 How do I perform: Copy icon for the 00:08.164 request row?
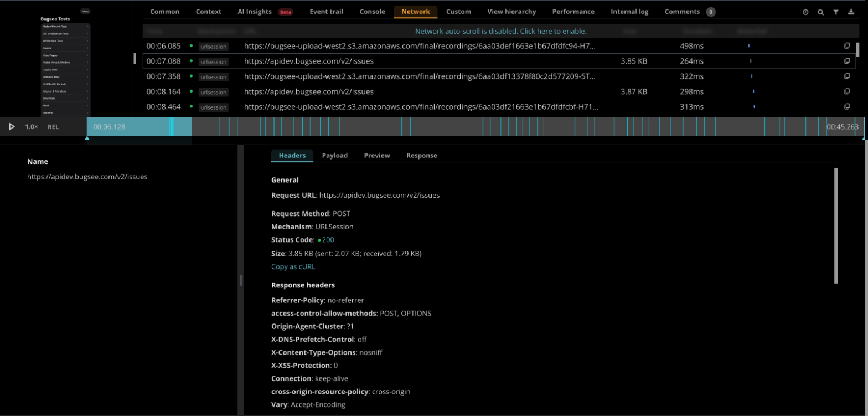(846, 91)
